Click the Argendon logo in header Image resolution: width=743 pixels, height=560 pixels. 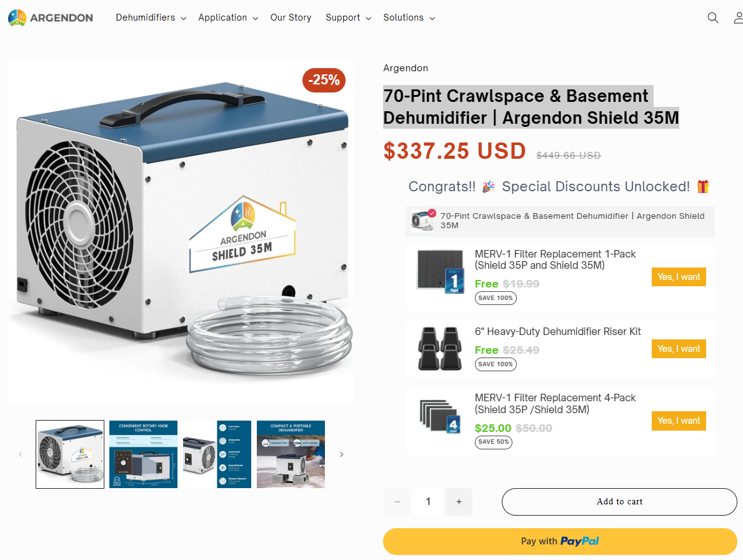click(50, 18)
